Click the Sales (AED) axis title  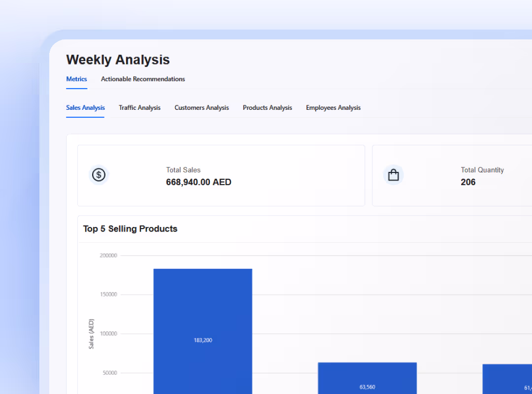[x=91, y=334]
